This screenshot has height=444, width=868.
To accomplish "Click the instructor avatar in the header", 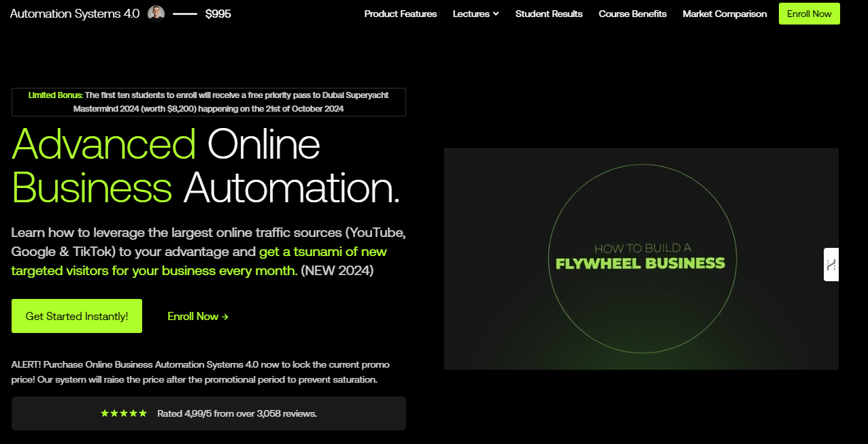I will pos(156,14).
